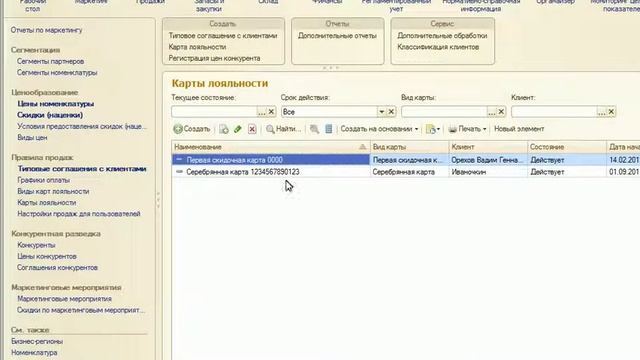The height and width of the screenshot is (360, 640).
Task: Open Условия предоставления скидок
Action: click(82, 127)
